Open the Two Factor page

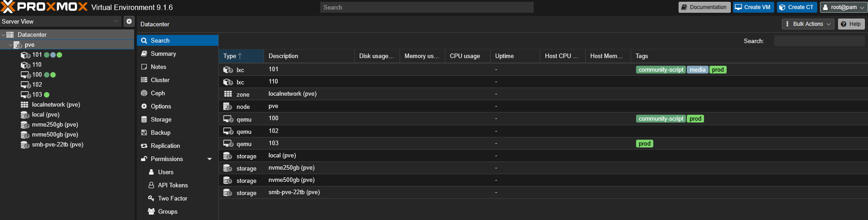[x=178, y=198]
